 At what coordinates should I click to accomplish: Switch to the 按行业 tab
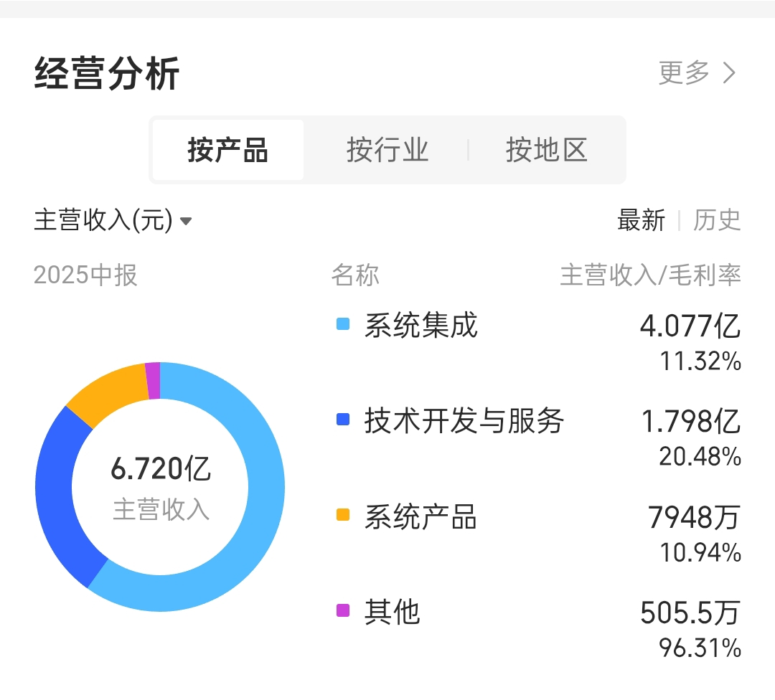[x=387, y=150]
